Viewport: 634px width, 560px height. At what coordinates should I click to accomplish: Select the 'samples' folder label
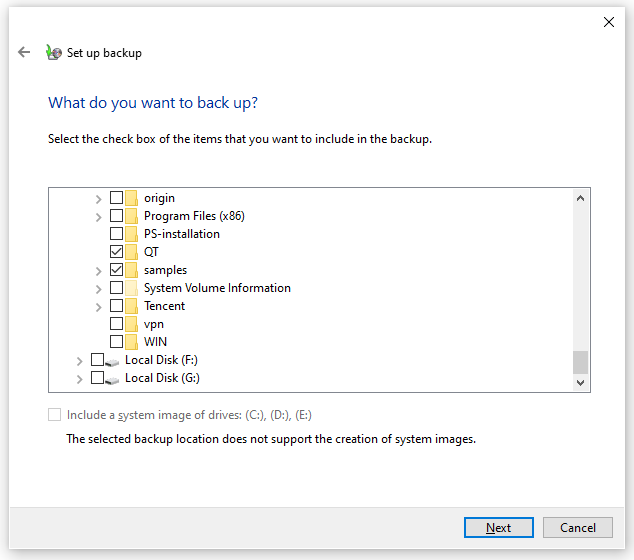pos(165,270)
